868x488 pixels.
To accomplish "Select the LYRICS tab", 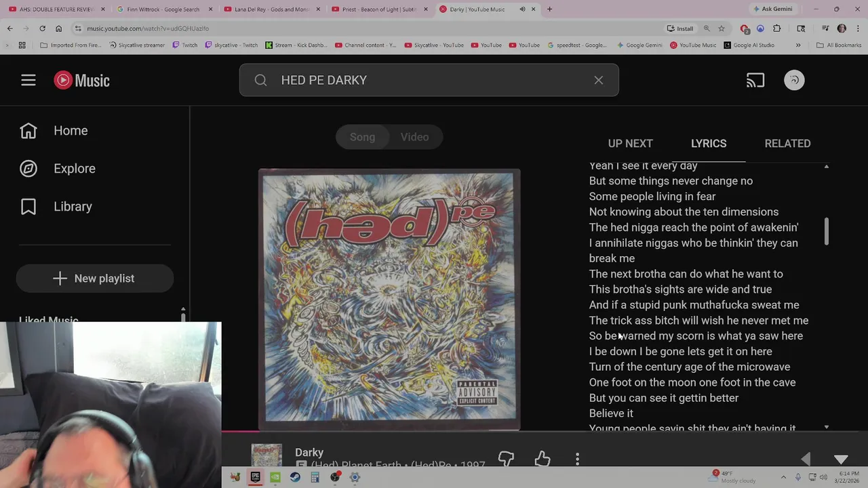I will click(x=709, y=144).
